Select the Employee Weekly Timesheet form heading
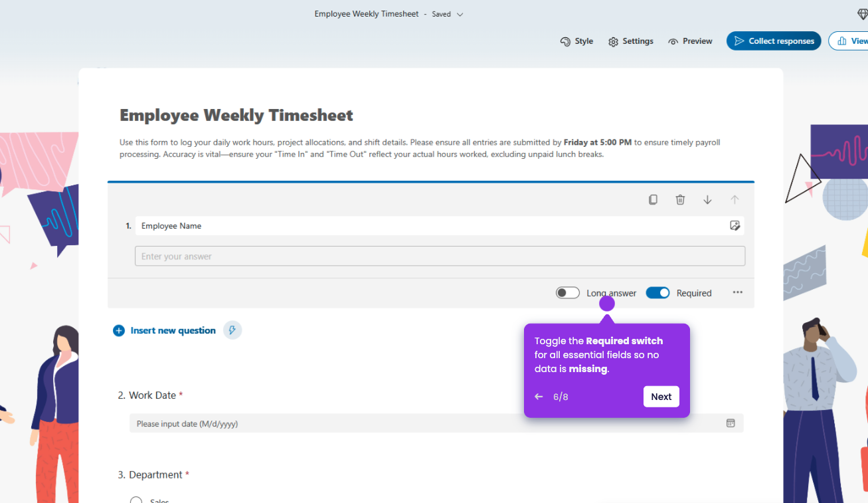 coord(236,115)
